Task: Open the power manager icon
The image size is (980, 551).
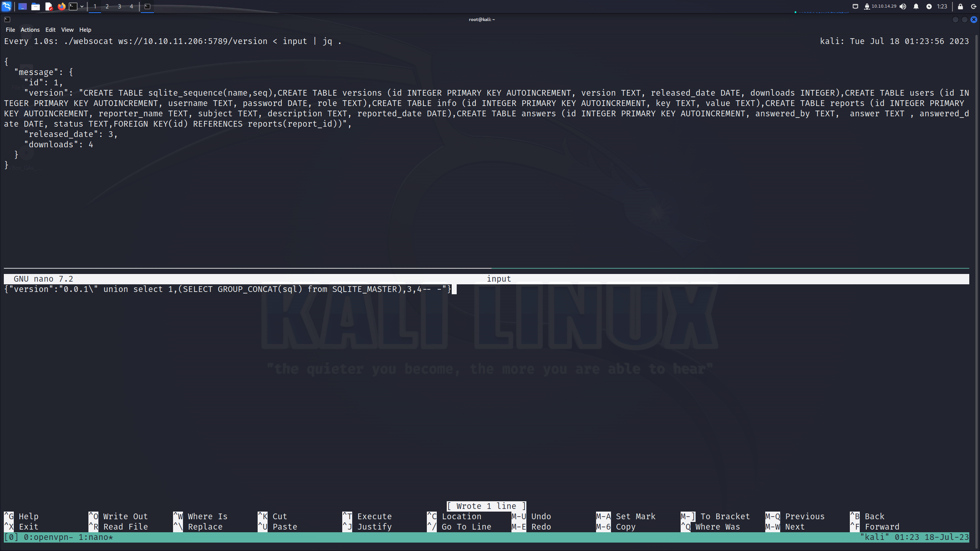Action: [929, 6]
